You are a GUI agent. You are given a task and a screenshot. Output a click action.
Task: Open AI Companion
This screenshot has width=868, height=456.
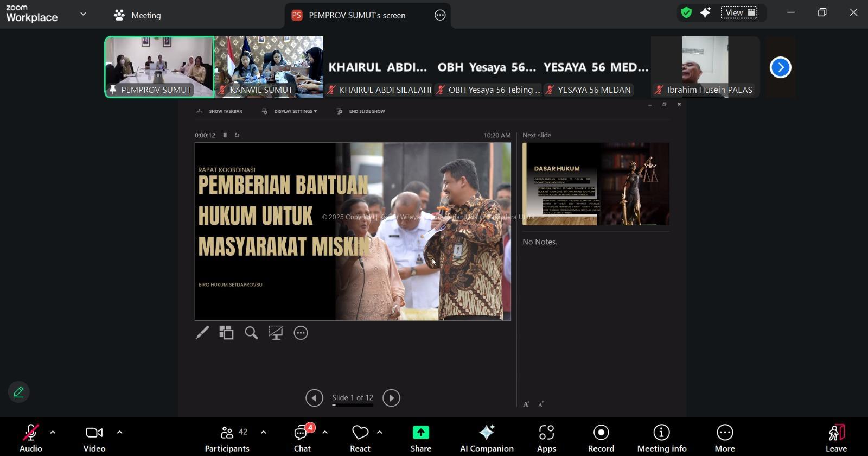click(x=487, y=439)
